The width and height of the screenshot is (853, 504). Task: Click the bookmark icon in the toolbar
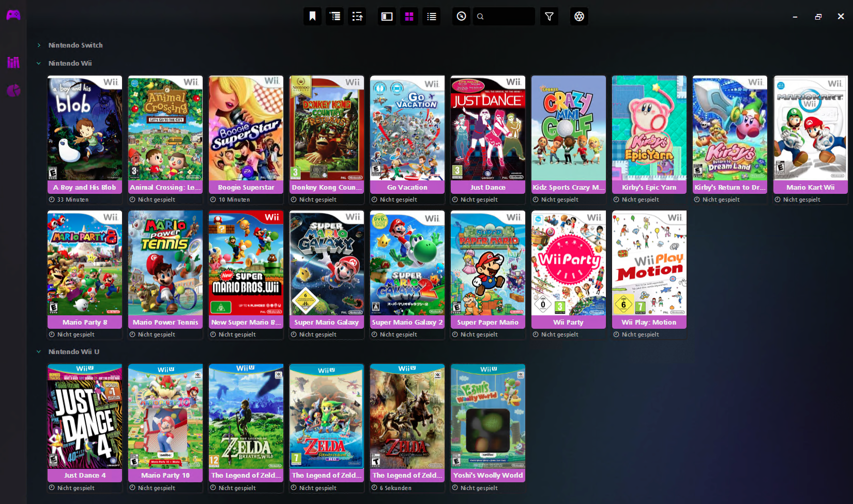pos(312,17)
